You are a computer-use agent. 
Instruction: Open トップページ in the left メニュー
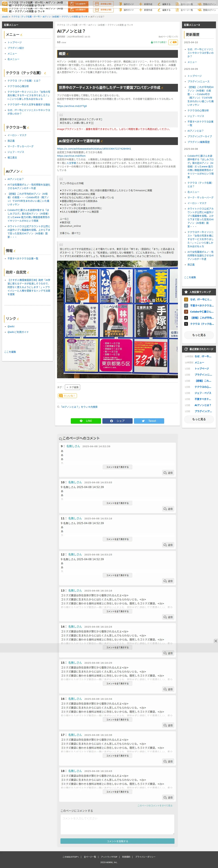(14, 43)
